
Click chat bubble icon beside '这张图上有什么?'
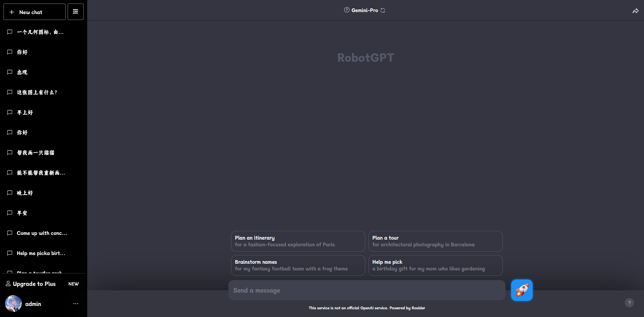(x=10, y=92)
